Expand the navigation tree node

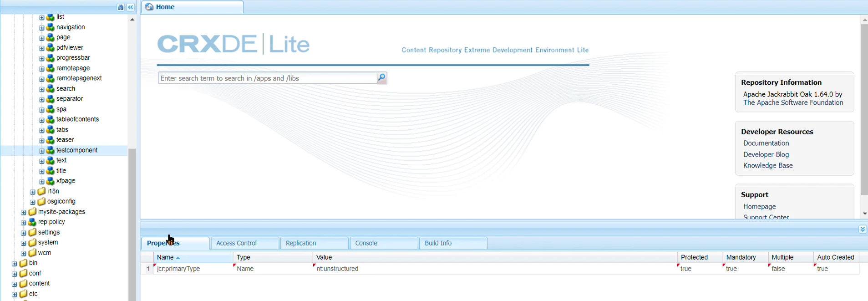pos(41,28)
